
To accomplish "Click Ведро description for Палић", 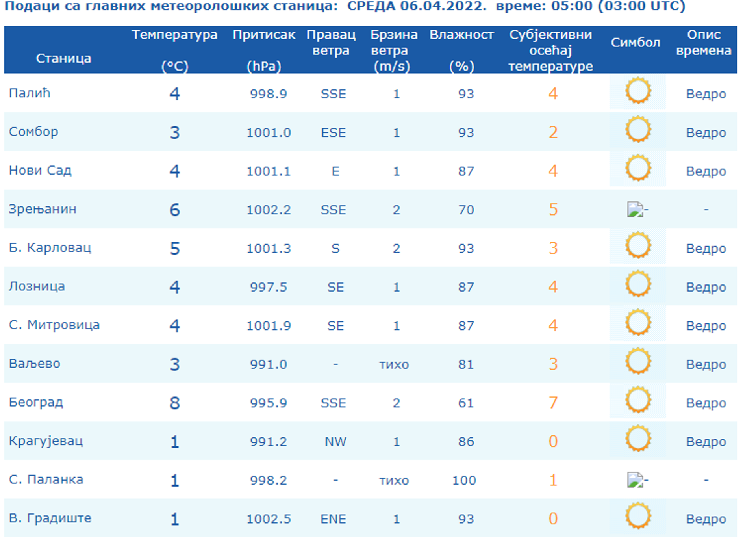I will (x=706, y=94).
